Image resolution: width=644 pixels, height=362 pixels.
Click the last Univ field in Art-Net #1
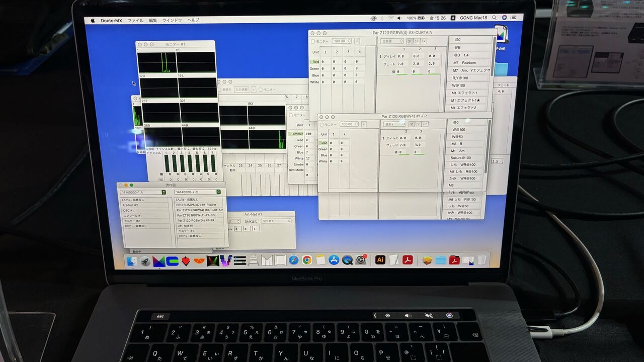(256, 229)
